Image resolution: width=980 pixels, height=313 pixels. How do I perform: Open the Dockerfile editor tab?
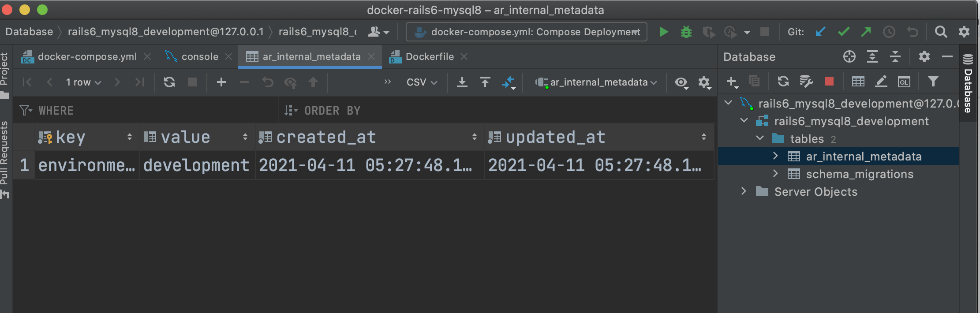click(x=429, y=57)
